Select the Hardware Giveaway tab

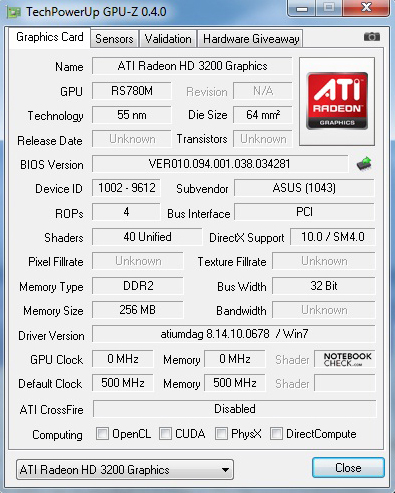coord(251,39)
